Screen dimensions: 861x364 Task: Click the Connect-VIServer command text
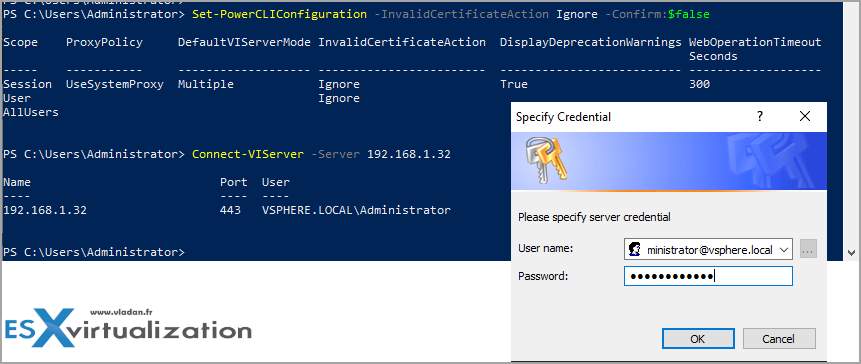point(248,155)
